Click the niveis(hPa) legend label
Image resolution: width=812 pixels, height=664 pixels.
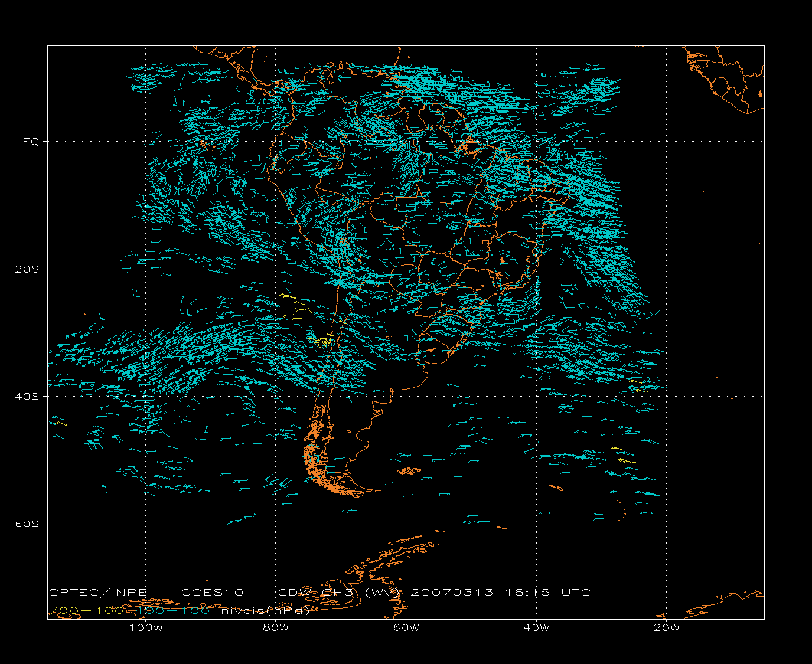[266, 610]
